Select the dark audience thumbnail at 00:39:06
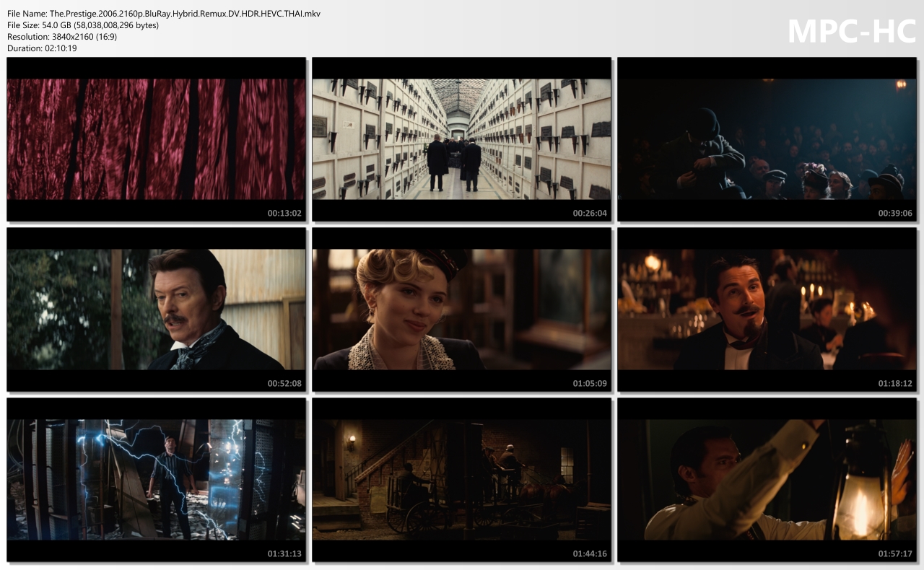The height and width of the screenshot is (570, 924). tap(767, 139)
